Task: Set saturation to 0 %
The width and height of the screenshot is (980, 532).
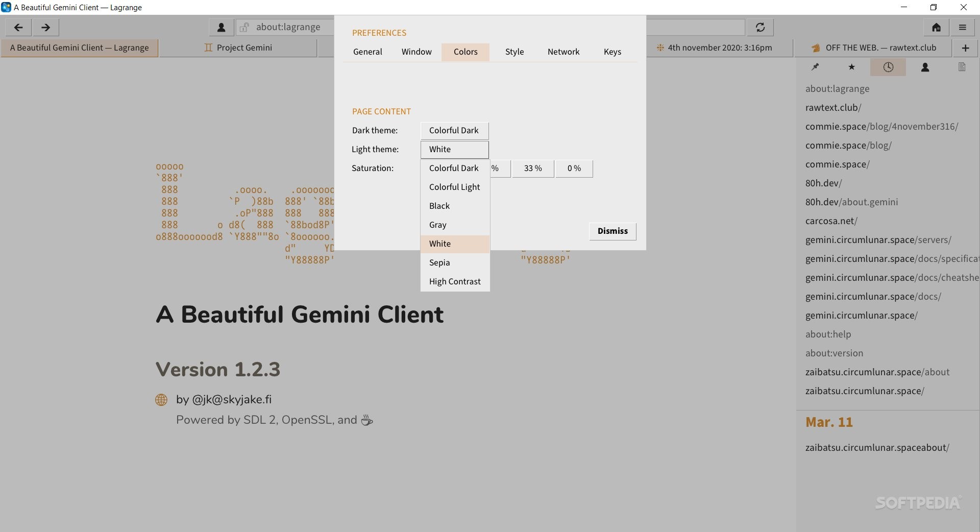Action: click(x=574, y=168)
